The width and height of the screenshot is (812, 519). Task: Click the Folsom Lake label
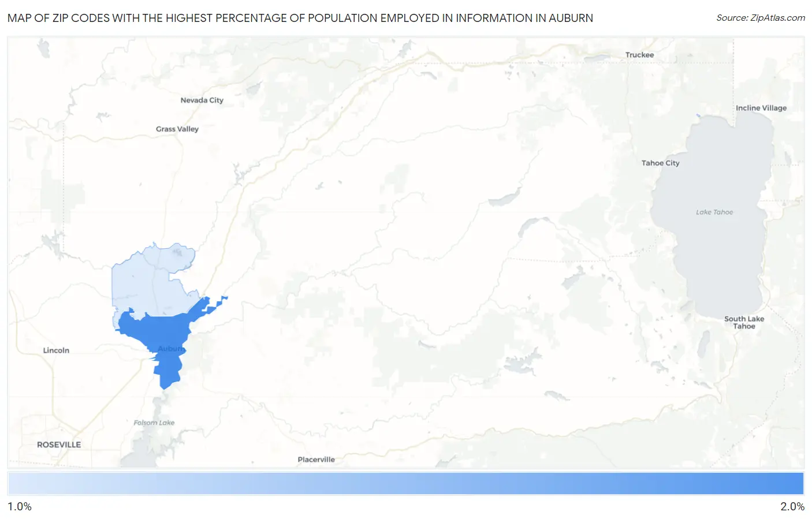(x=154, y=423)
